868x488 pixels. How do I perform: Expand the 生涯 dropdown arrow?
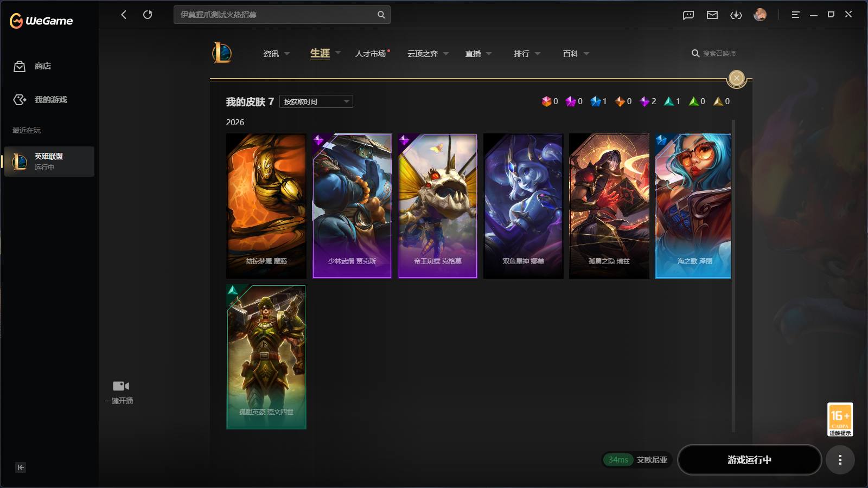[x=338, y=53]
